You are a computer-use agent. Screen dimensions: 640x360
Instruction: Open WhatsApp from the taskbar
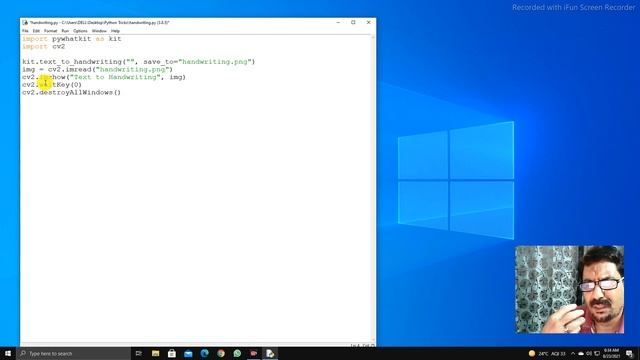tap(237, 353)
